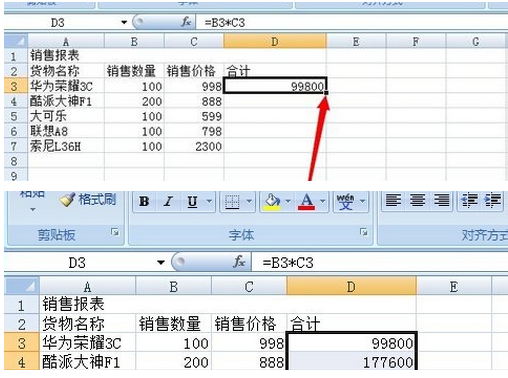Open the border options dropdown arrow
The height and width of the screenshot is (378, 508).
coord(249,201)
